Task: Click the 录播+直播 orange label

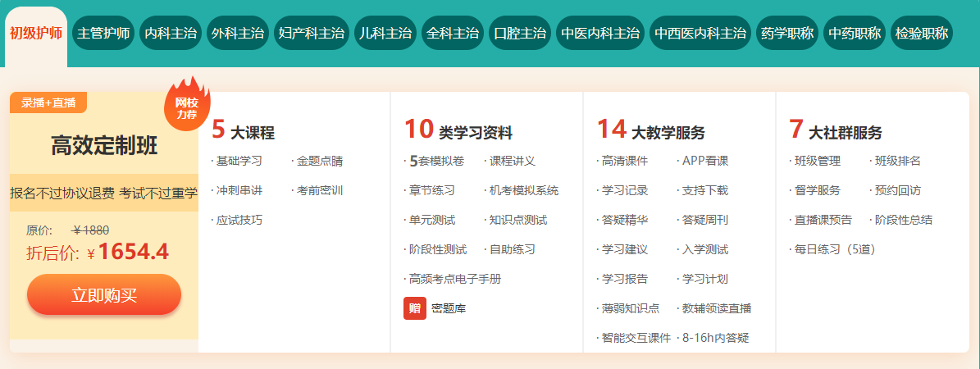Action: coord(48,102)
